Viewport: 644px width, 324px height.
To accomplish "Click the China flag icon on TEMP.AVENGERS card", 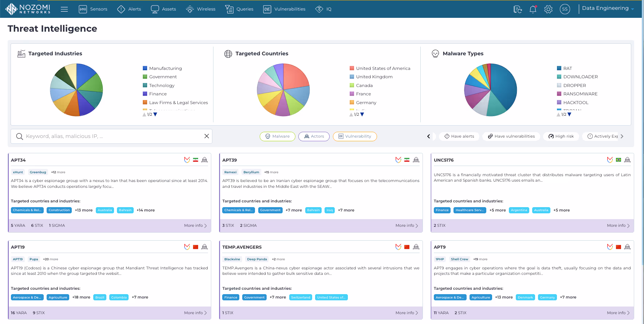I will pos(407,247).
